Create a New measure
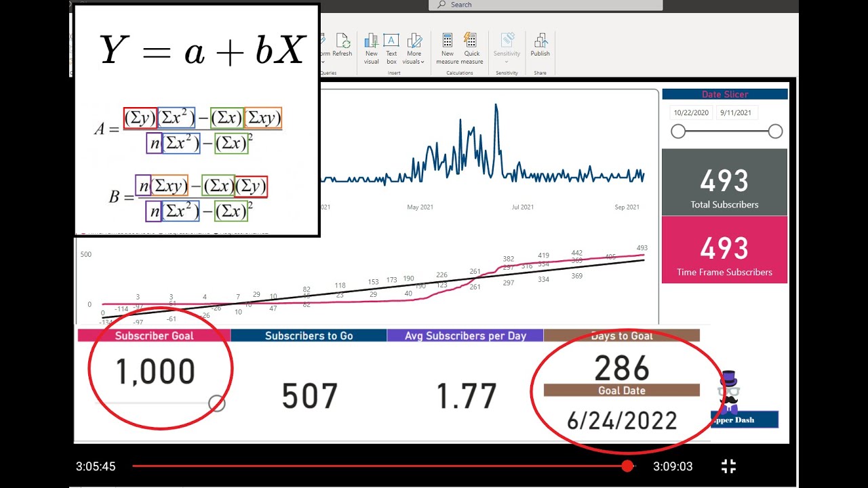 coord(448,48)
